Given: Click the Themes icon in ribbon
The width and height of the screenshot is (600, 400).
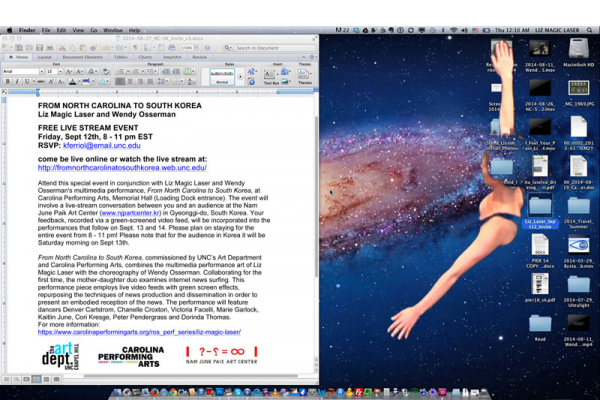Looking at the screenshot, I should tap(305, 76).
